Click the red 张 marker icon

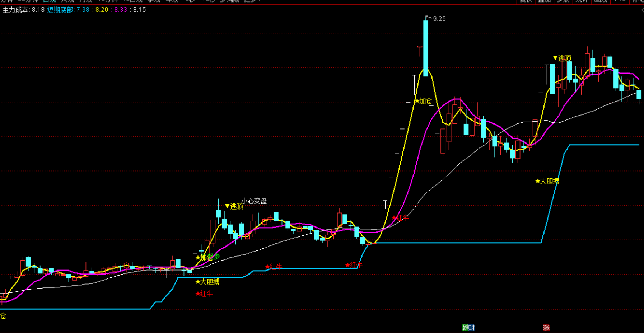(546, 328)
